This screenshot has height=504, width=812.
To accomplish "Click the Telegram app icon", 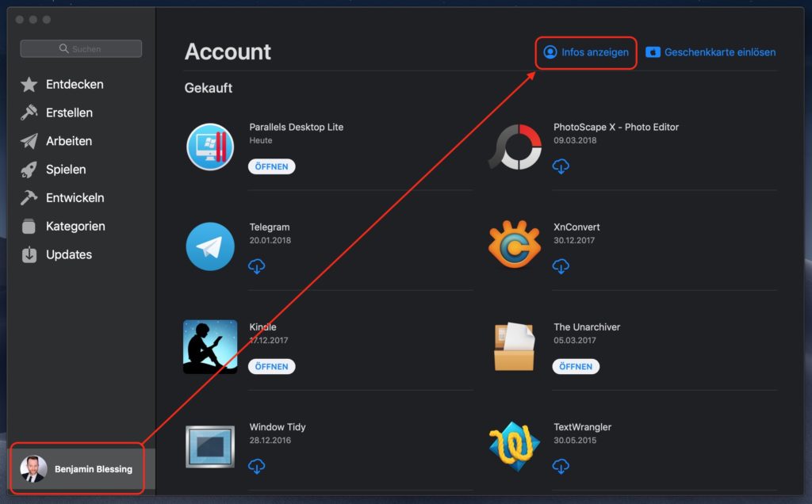I will pos(209,246).
